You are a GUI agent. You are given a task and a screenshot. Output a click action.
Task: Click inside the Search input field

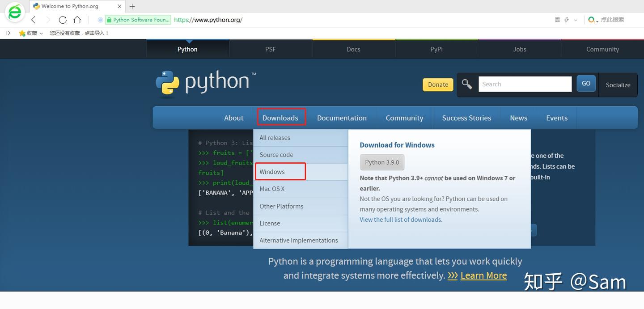pos(525,84)
